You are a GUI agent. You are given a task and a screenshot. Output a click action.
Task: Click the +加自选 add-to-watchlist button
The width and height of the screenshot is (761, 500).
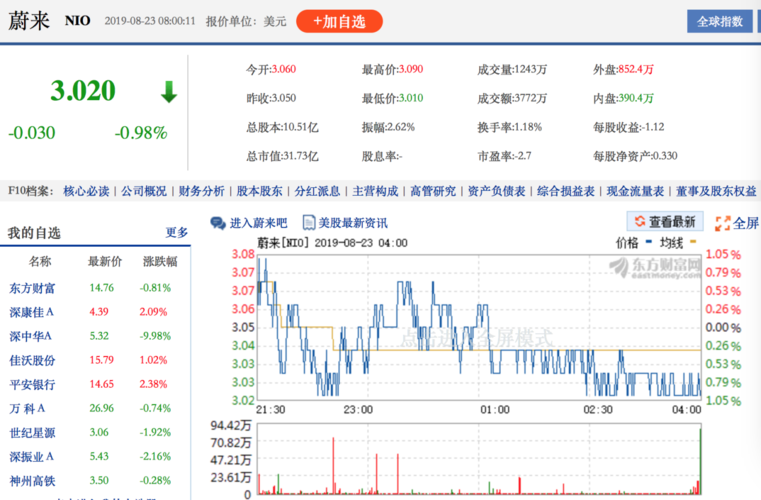point(339,21)
